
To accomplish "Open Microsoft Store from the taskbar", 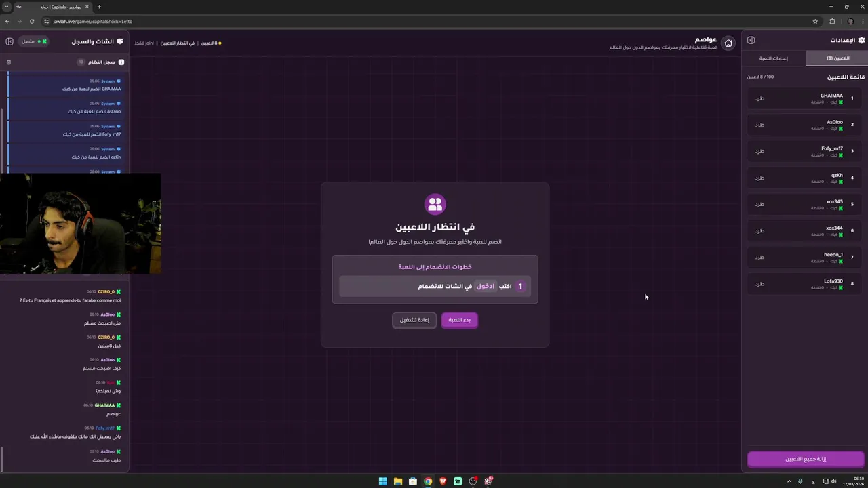I will click(x=413, y=481).
